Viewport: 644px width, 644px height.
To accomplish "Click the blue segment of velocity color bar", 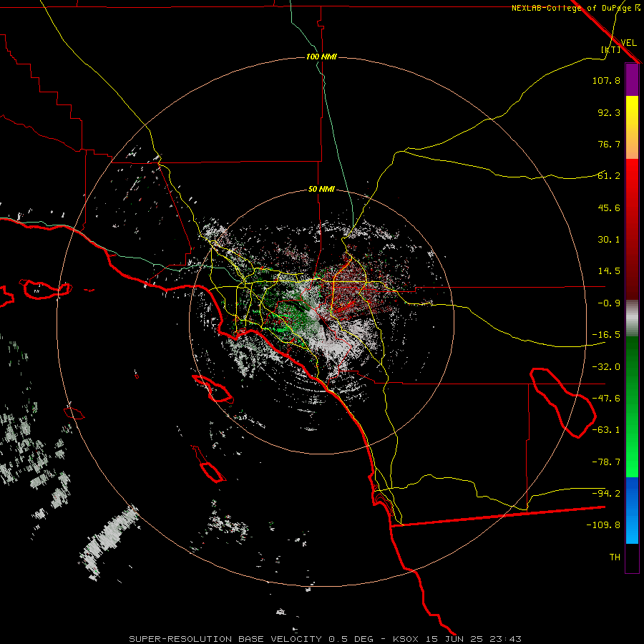I will [632, 510].
